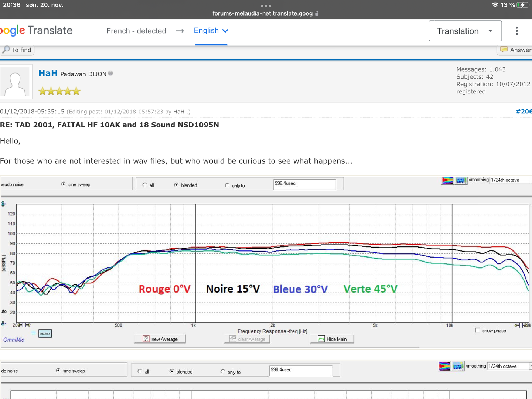Screen dimensions: 532x399
Task: Click the IEC263 scale icon
Action: [x=45, y=334]
